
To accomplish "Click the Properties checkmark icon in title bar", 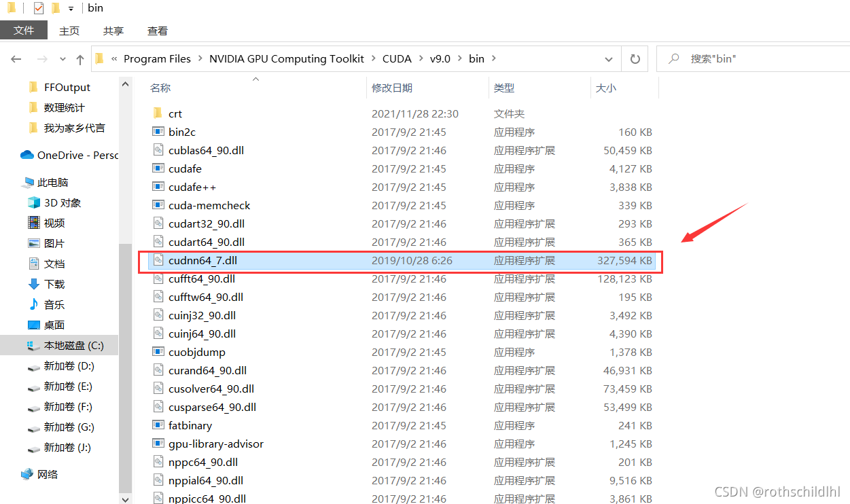I will click(x=38, y=8).
